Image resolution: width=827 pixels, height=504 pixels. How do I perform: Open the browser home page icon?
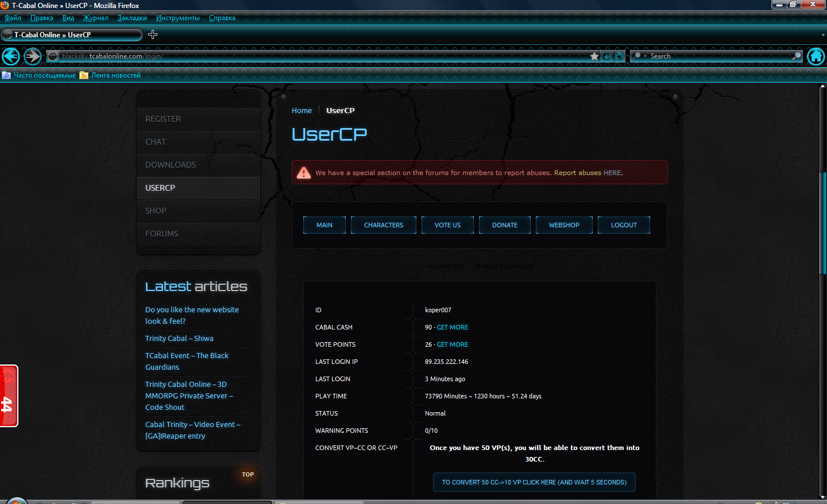coord(816,56)
